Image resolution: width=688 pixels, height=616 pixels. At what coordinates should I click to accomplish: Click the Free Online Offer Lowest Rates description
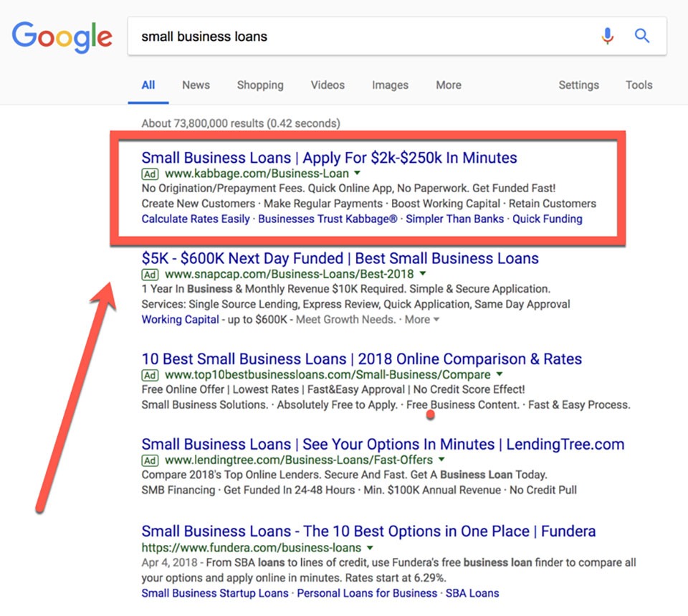pos(333,389)
